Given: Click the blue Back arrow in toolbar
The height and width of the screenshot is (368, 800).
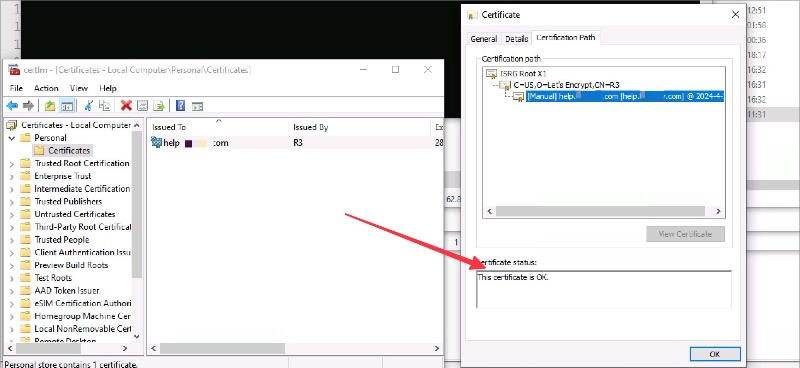Looking at the screenshot, I should (x=12, y=106).
